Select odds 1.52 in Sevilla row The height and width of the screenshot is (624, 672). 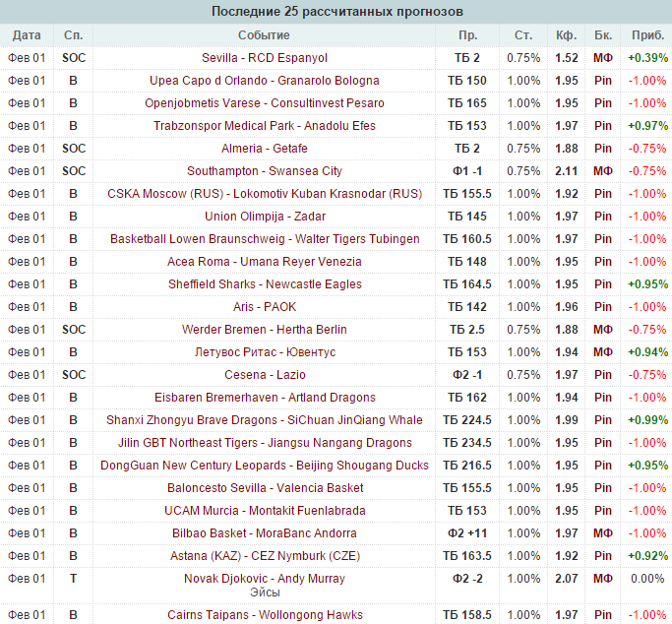[566, 58]
